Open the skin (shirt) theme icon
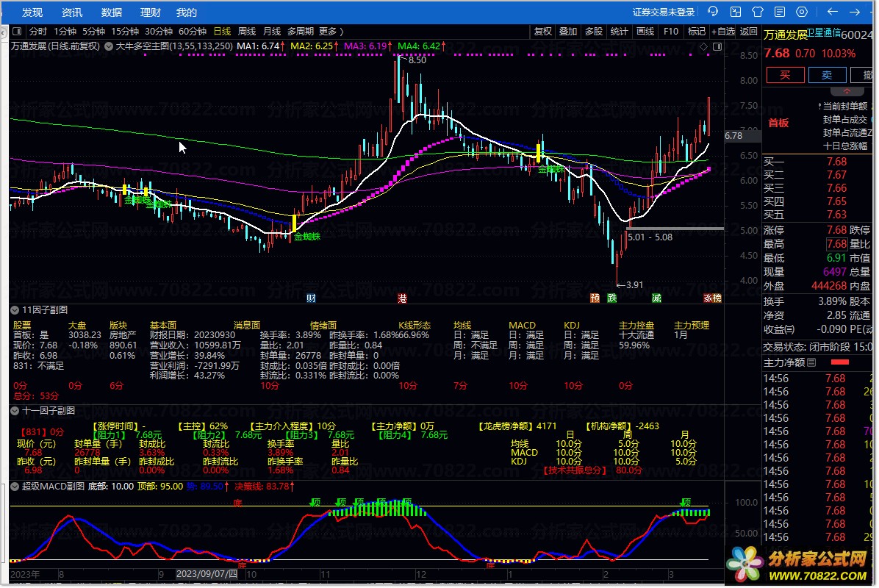 click(758, 12)
